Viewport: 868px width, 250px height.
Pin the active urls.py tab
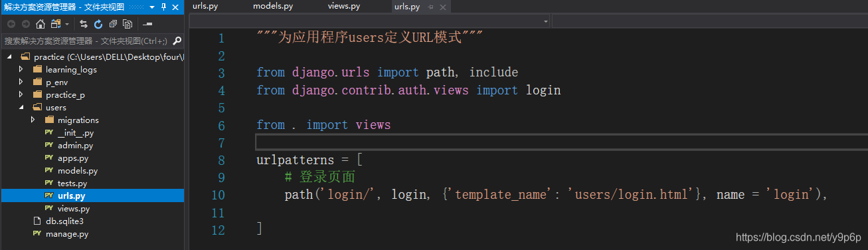[430, 7]
